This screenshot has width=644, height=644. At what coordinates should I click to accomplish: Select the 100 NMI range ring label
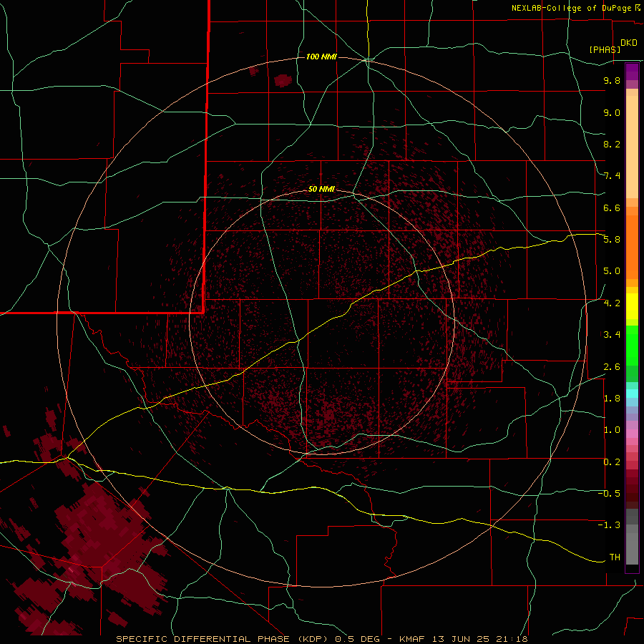321,57
